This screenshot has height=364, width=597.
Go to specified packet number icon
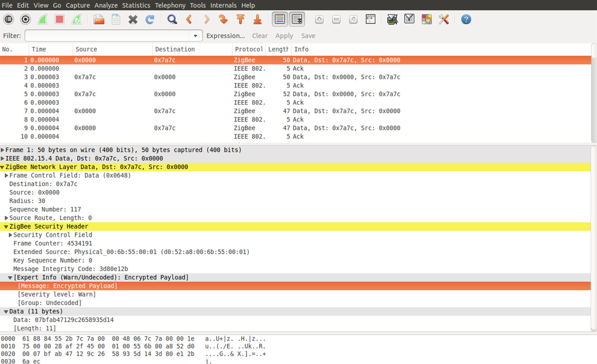pyautogui.click(x=223, y=19)
